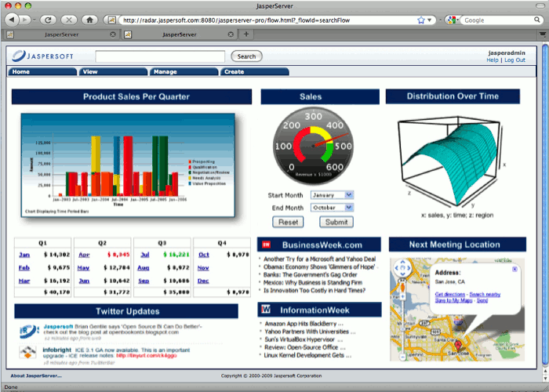
Task: Close the map address info bubble
Action: [514, 269]
